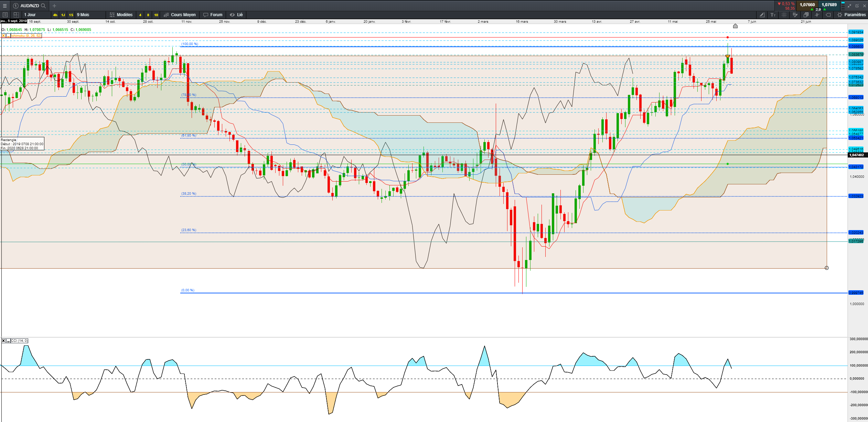Open the Cours Moyen price type dropdown

[180, 15]
